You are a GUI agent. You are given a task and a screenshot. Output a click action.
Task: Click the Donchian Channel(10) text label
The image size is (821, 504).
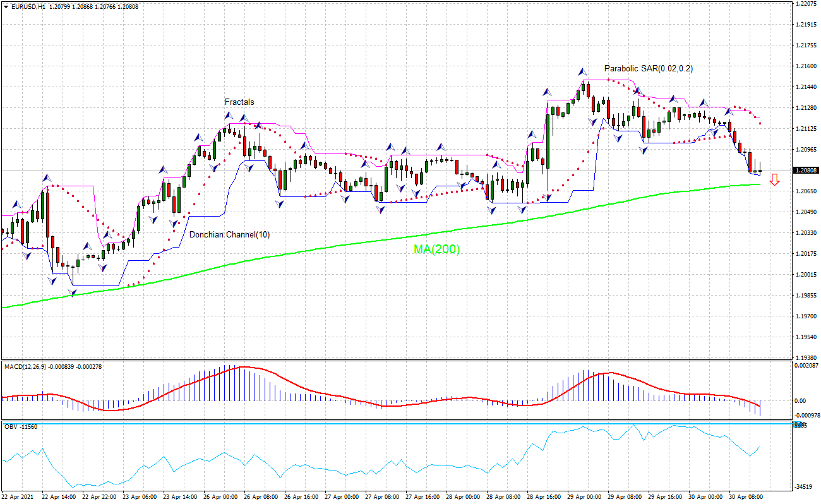[x=229, y=234]
